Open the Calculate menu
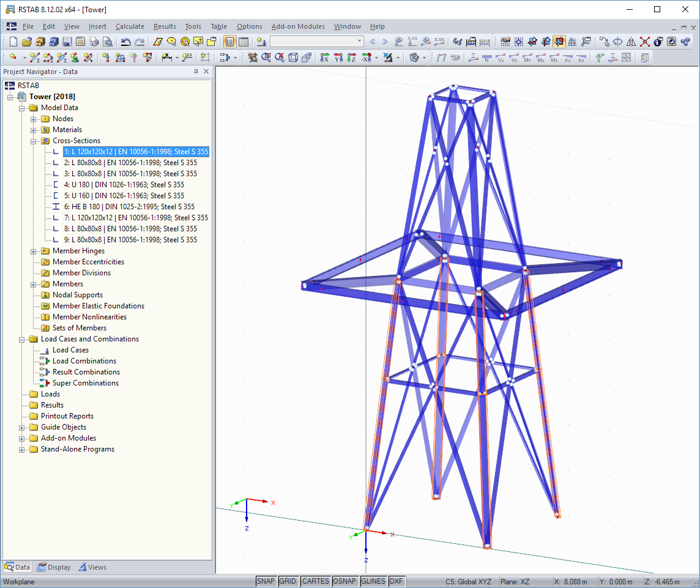700x588 pixels. 130,26
